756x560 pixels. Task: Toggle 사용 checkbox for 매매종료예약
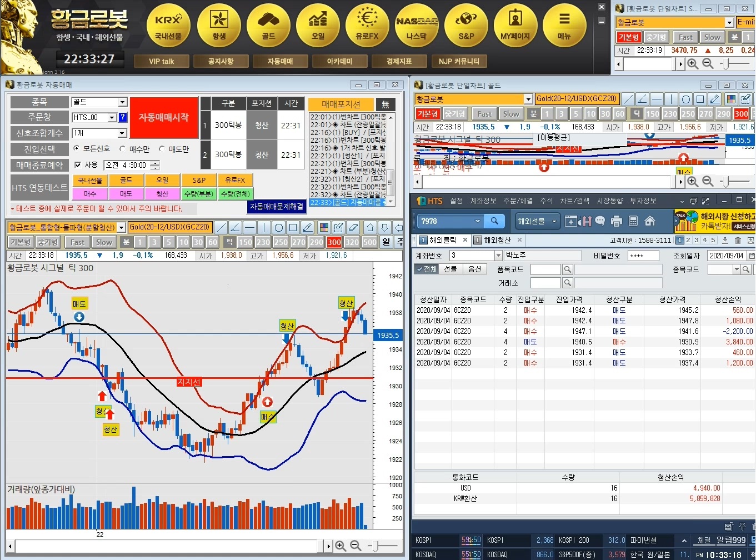(x=78, y=165)
